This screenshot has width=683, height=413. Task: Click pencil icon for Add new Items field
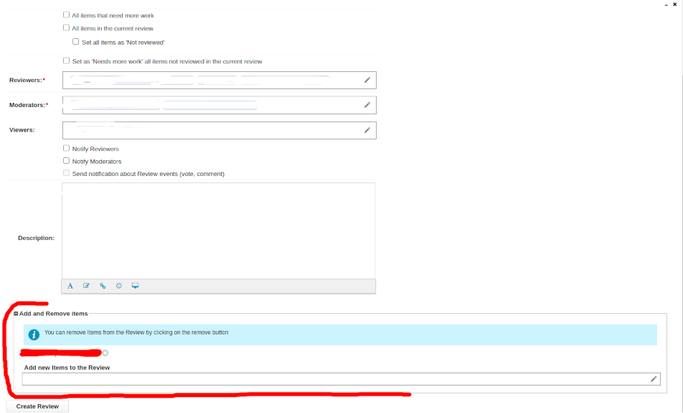tap(653, 379)
